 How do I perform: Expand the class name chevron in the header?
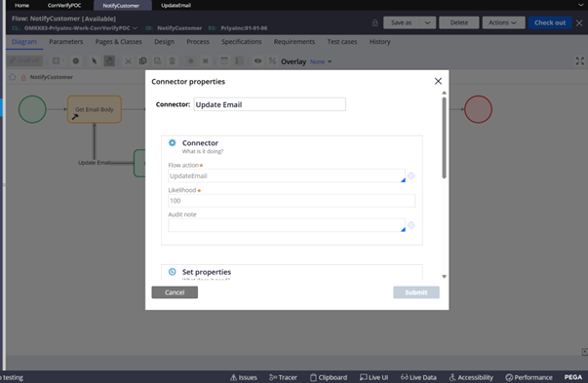(135, 28)
